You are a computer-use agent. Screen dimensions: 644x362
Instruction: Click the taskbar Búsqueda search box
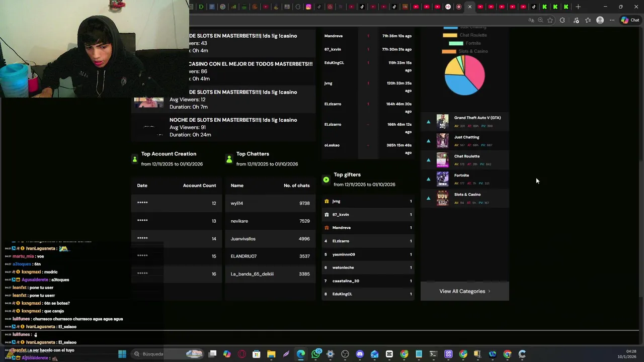coord(168,354)
